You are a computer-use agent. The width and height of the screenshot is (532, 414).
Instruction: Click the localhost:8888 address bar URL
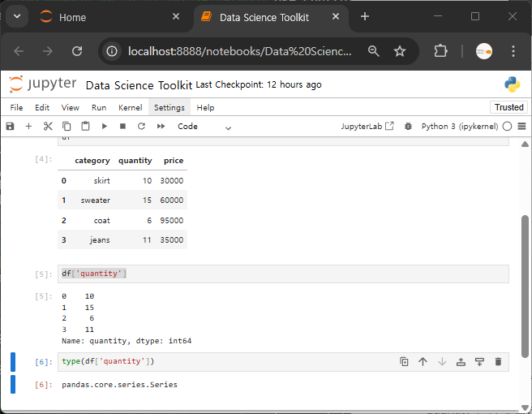pos(240,51)
